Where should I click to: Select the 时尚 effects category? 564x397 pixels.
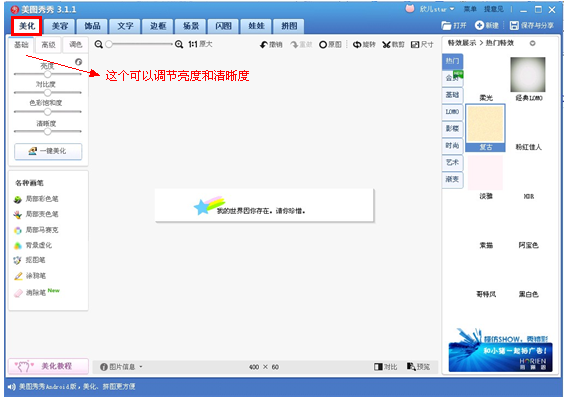pos(452,146)
